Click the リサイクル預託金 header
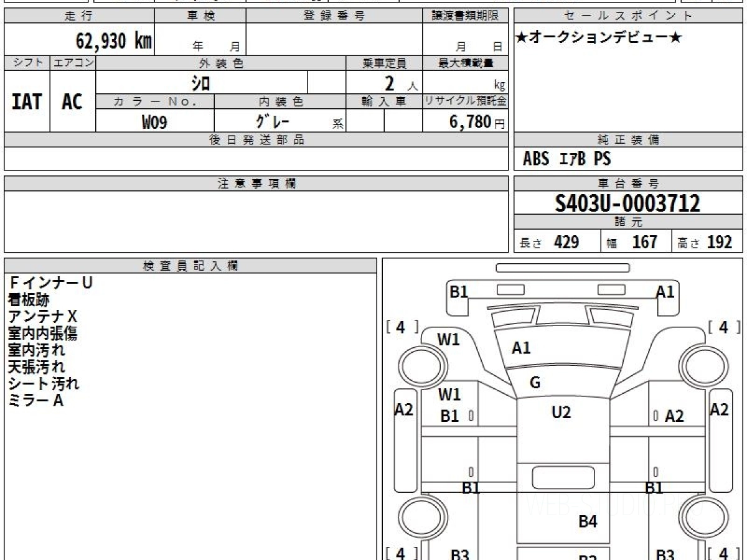This screenshot has height=560, width=747. (466, 101)
